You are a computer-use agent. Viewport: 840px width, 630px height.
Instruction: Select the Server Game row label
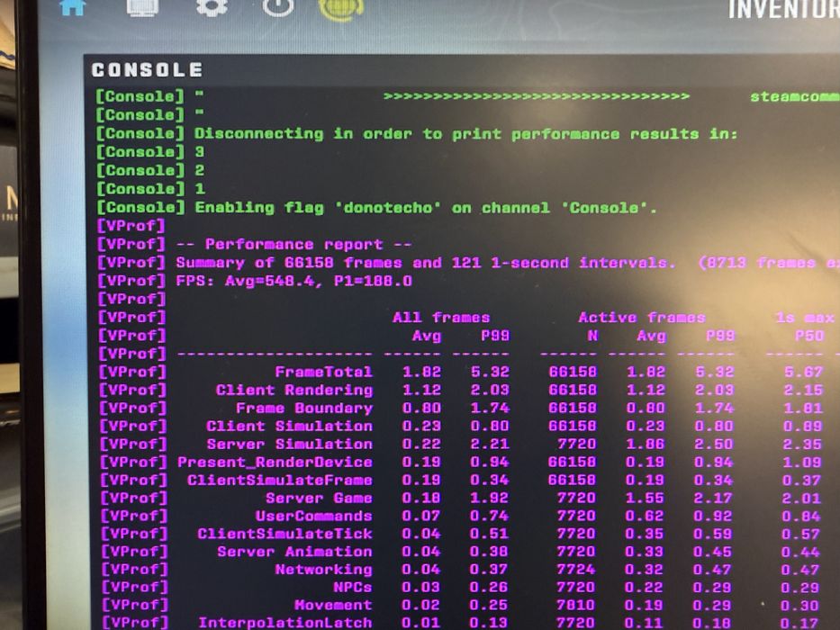pyautogui.click(x=319, y=499)
